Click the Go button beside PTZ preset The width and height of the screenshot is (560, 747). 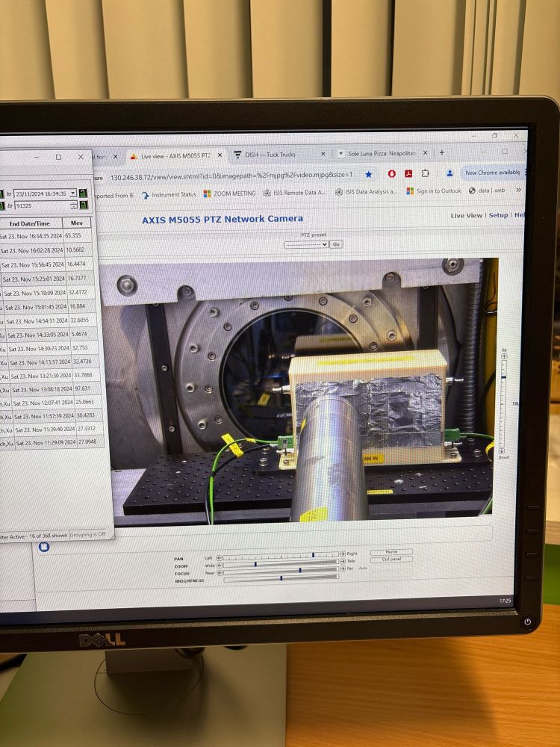coord(336,244)
